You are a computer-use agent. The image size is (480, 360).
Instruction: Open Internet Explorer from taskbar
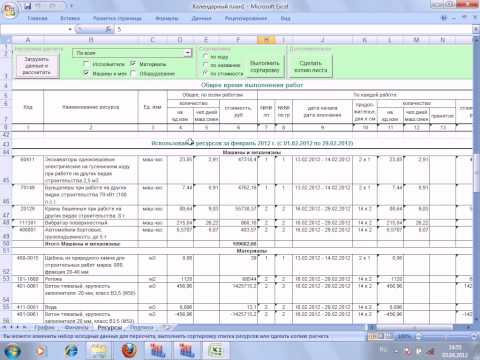71,351
